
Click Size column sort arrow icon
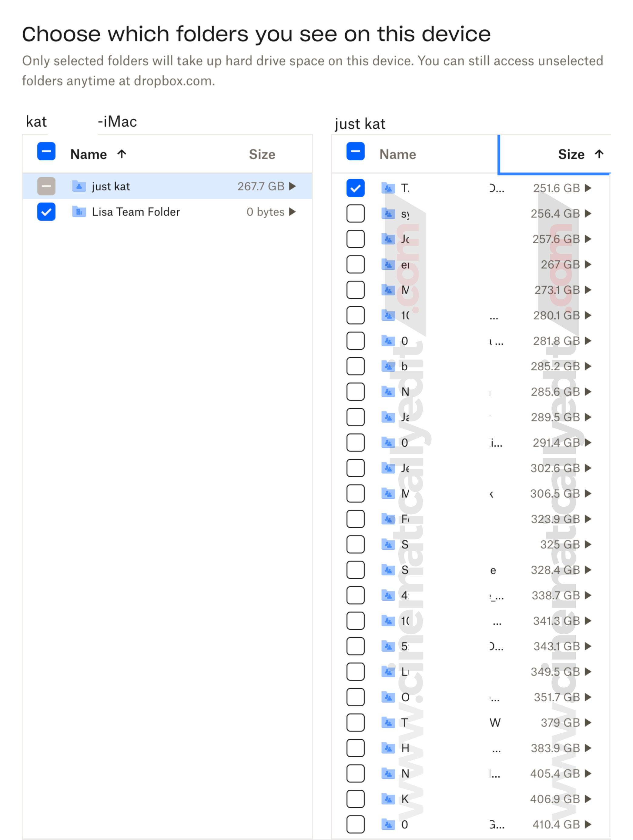[599, 154]
